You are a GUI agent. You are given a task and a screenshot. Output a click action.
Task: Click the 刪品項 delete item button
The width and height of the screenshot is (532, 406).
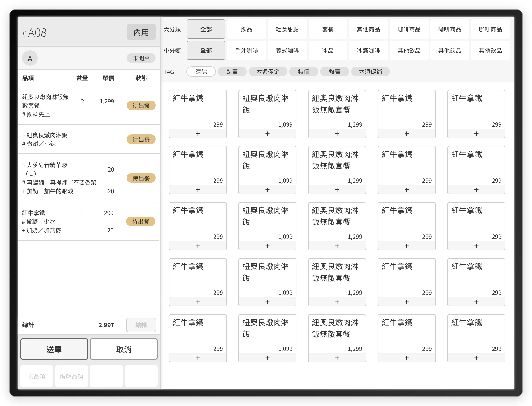pyautogui.click(x=37, y=376)
